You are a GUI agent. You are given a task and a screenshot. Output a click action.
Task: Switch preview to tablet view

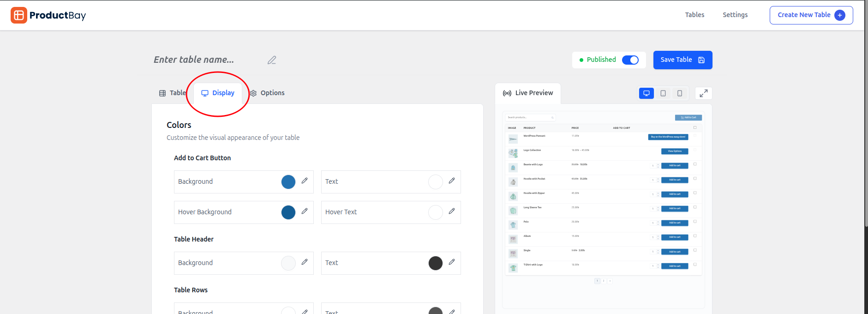coord(663,93)
